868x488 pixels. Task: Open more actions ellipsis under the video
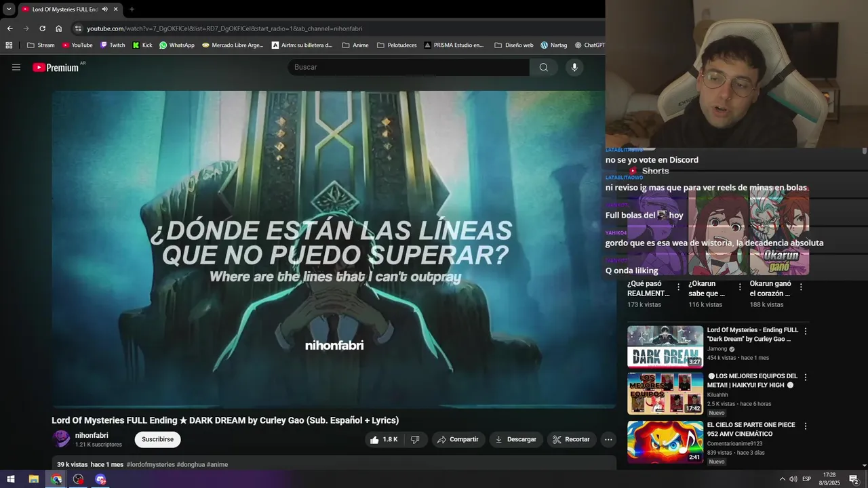[x=608, y=439]
